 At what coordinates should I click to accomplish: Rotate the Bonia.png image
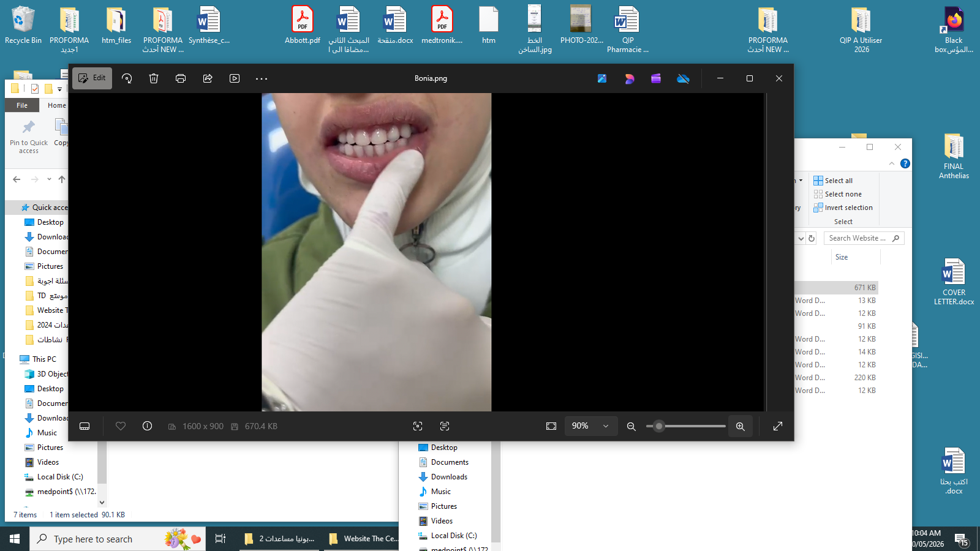pos(127,78)
